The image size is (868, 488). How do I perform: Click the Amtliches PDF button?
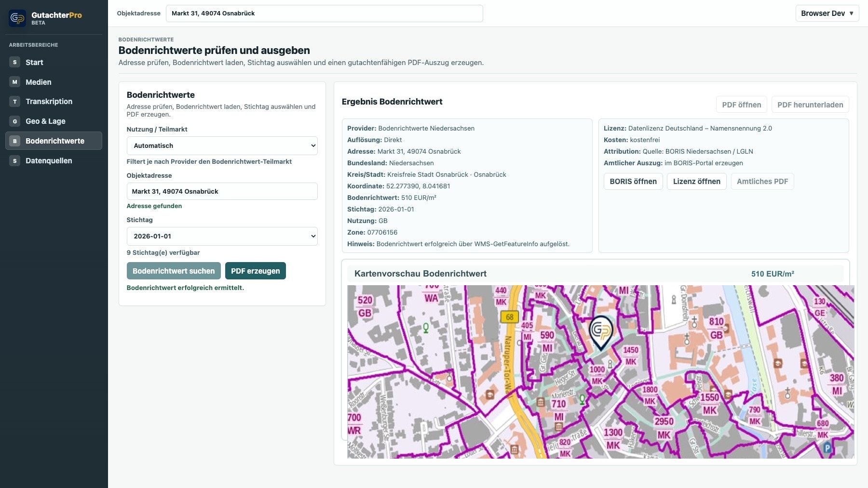(762, 182)
